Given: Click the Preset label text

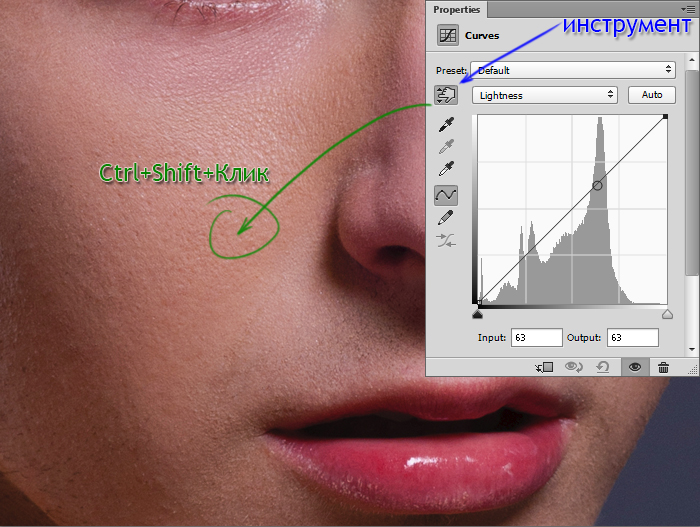Looking at the screenshot, I should [x=451, y=71].
